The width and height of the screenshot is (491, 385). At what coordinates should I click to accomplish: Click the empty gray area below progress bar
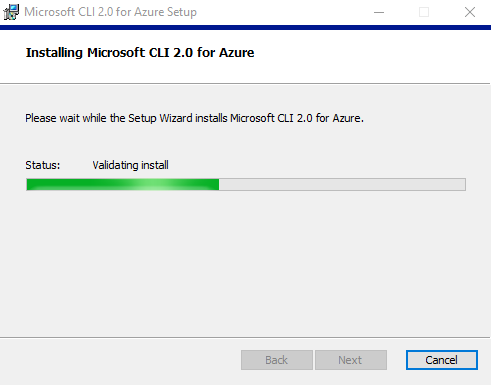coord(245,263)
